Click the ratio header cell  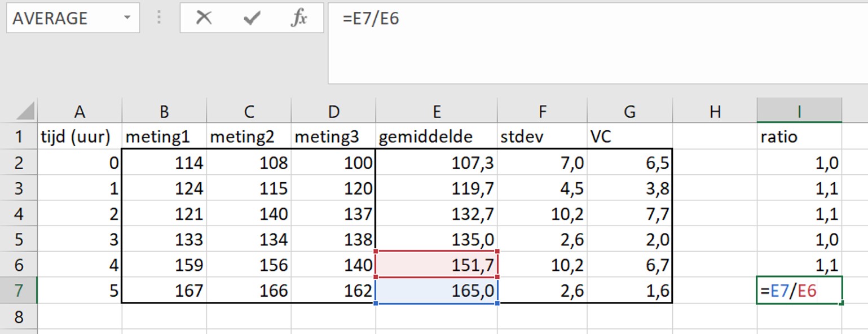click(799, 137)
